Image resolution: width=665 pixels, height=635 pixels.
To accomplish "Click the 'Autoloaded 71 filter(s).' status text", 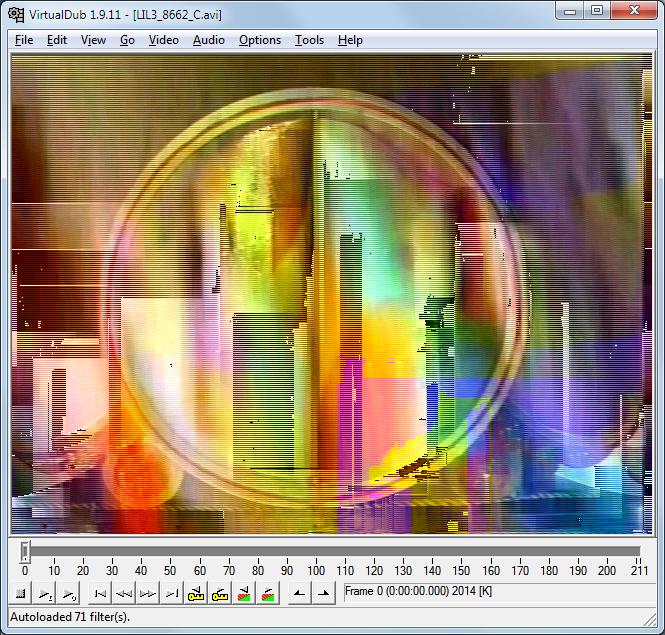I will (70, 617).
